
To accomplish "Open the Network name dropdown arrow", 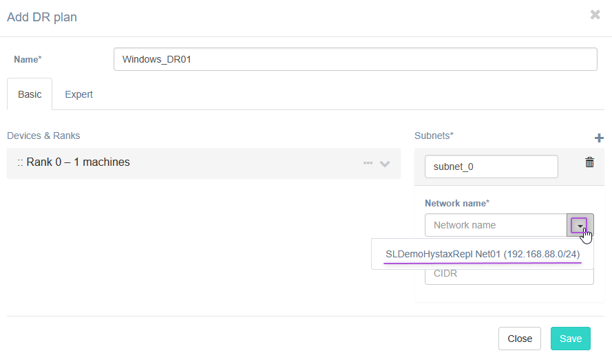I will tap(580, 225).
